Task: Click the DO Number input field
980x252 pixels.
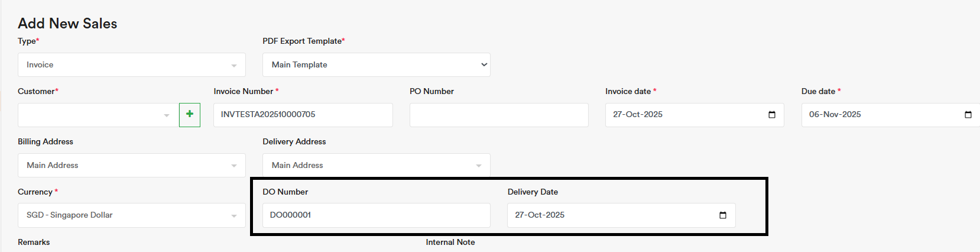Action: [376, 215]
